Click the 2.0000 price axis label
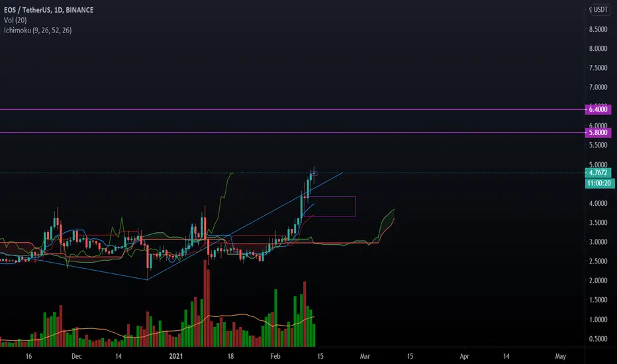Viewport: 617px width, 364px height. point(598,280)
